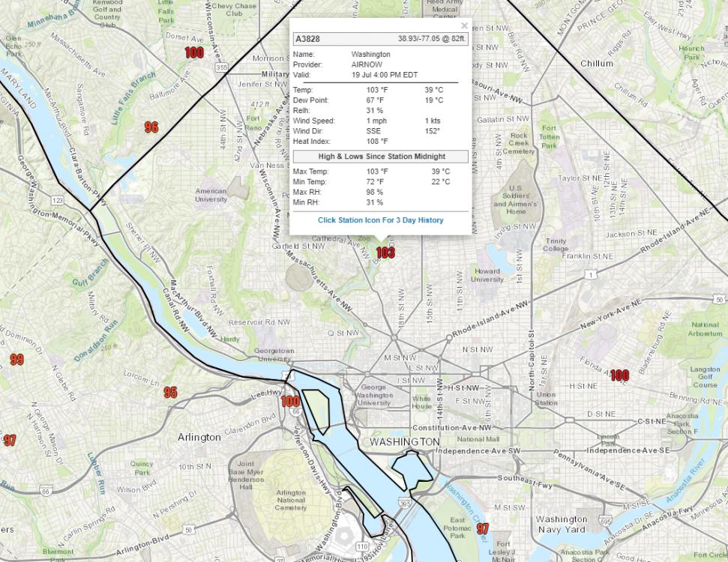Click the Georgetown University map label
Viewport: 728px width, 562px height.
point(273,354)
